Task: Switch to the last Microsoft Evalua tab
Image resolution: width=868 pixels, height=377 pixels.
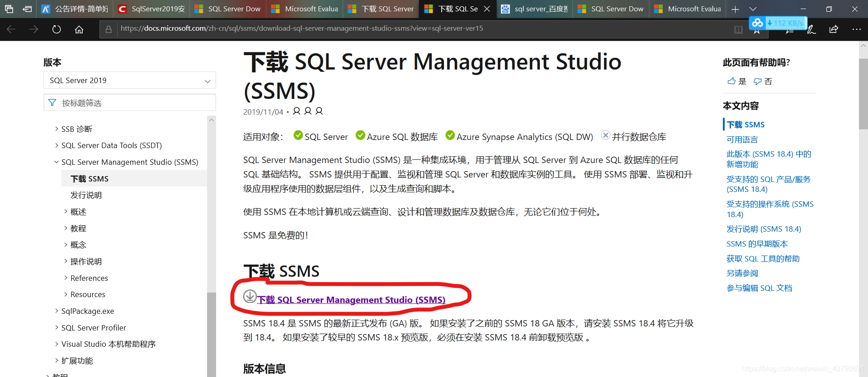Action: coord(688,9)
